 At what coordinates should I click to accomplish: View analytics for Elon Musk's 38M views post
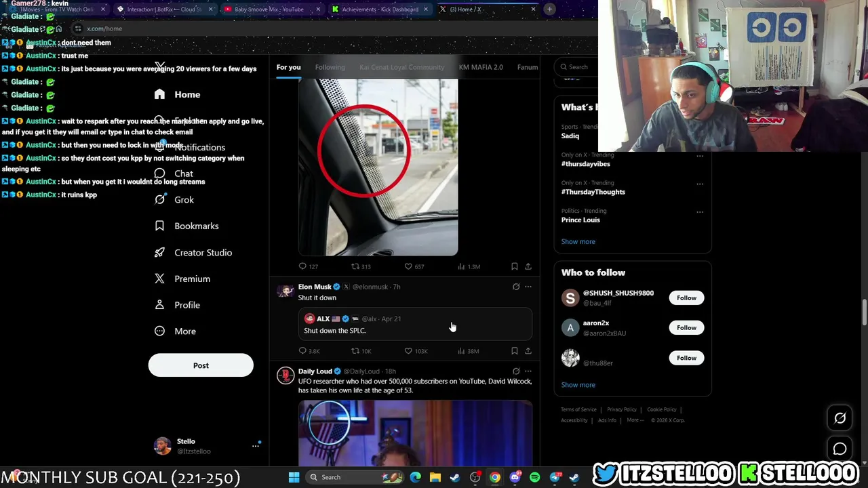coord(469,350)
